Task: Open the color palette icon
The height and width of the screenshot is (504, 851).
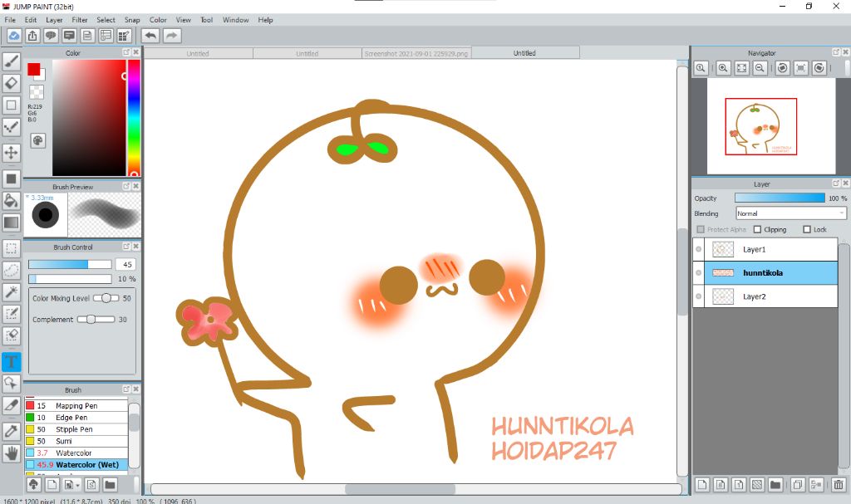Action: [37, 141]
